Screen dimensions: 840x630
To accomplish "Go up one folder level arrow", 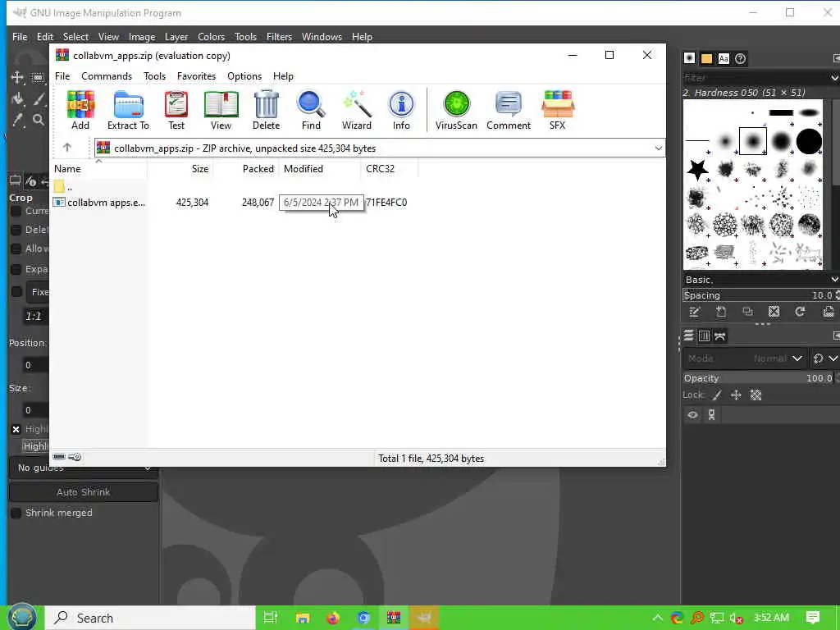I will click(67, 148).
